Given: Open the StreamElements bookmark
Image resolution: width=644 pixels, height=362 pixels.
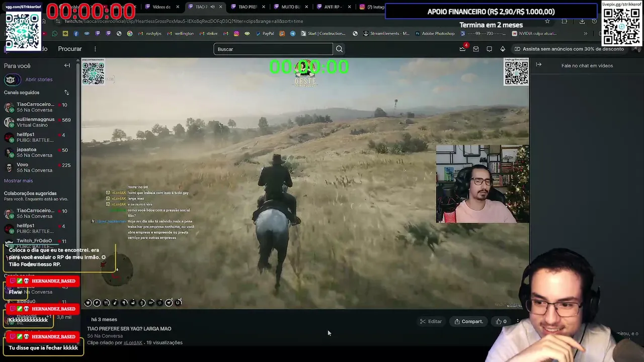Looking at the screenshot, I should click(386, 34).
